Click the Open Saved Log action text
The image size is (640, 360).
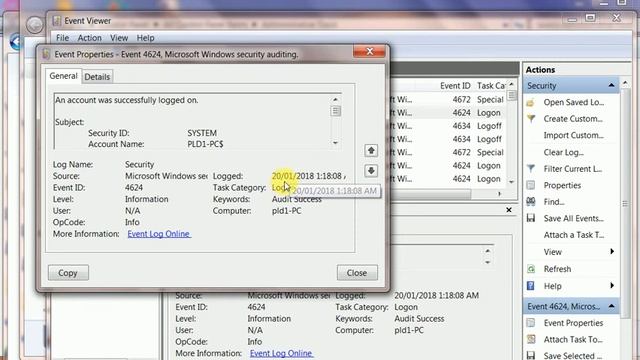point(573,102)
